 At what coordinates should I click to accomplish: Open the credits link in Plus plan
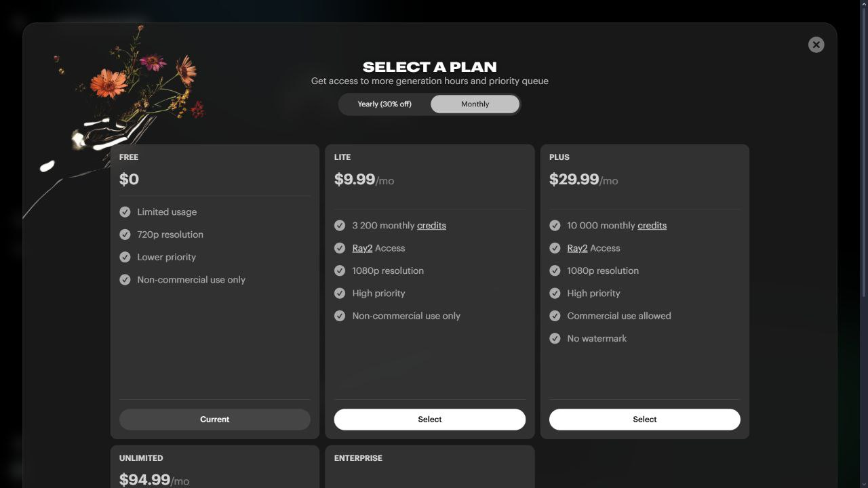click(x=652, y=226)
